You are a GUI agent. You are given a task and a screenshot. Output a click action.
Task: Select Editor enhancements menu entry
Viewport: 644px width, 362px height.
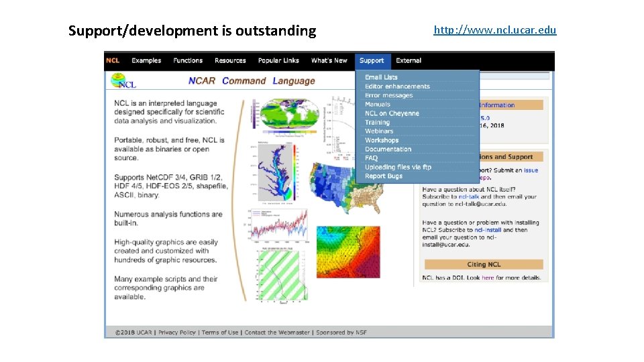point(397,86)
